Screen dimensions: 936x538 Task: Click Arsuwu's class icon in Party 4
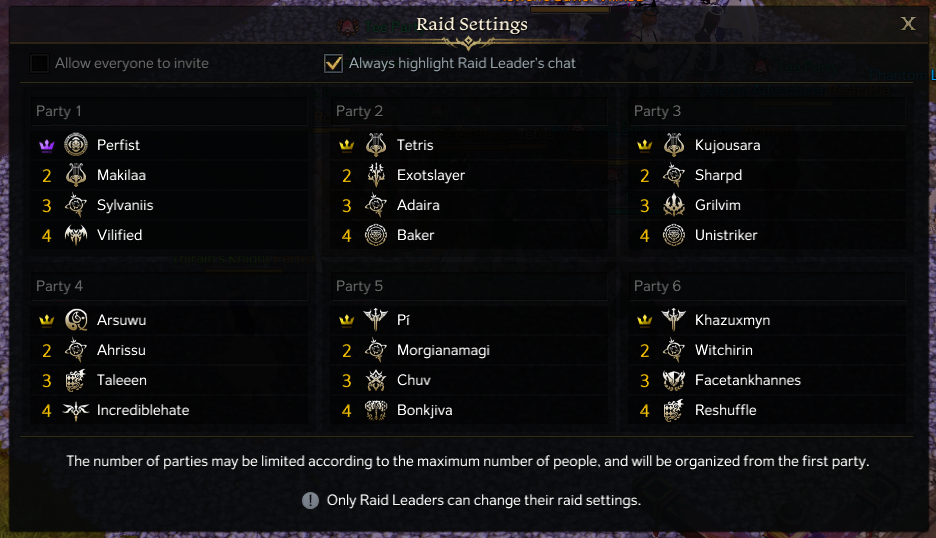click(76, 320)
